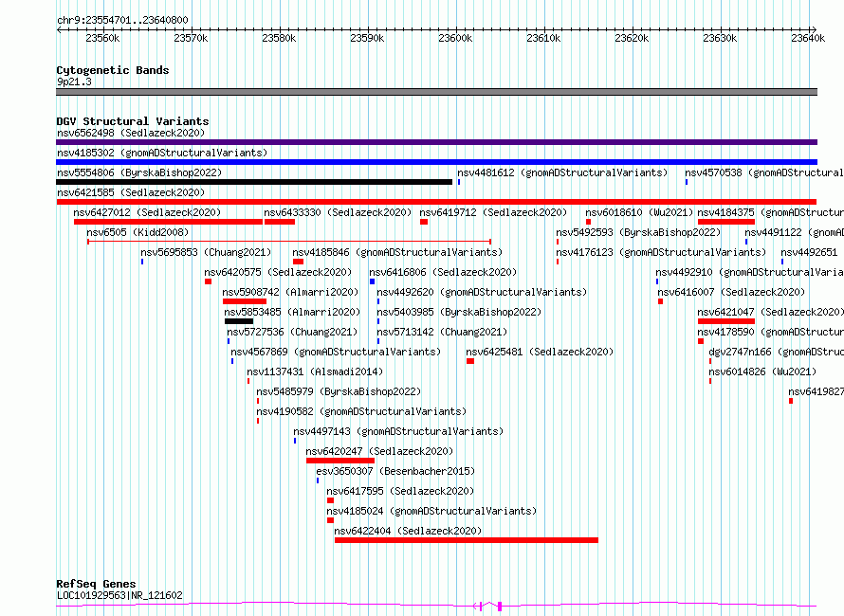The width and height of the screenshot is (844, 616).
Task: Open the nsv5554806 (ByrskaBishop2022) label
Action: (x=139, y=172)
